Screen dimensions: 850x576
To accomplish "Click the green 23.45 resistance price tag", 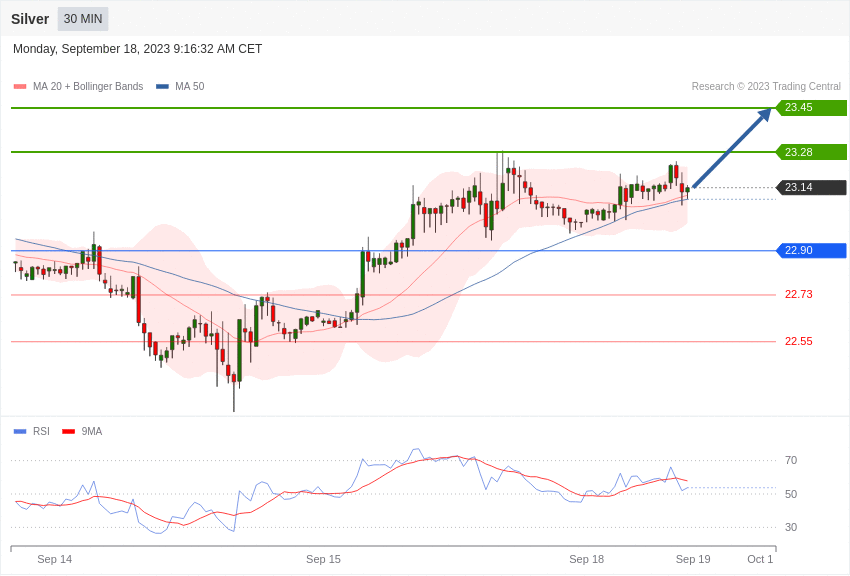I will (812, 108).
